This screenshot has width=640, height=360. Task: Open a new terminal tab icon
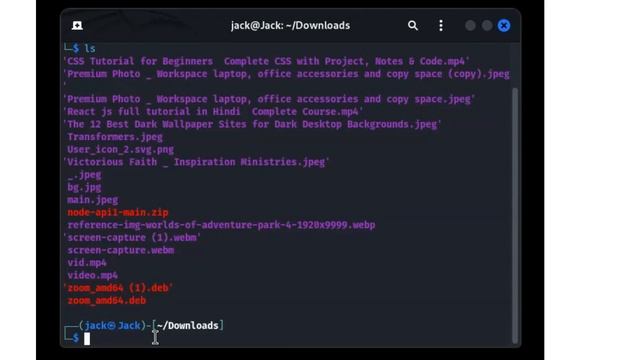coord(77,26)
